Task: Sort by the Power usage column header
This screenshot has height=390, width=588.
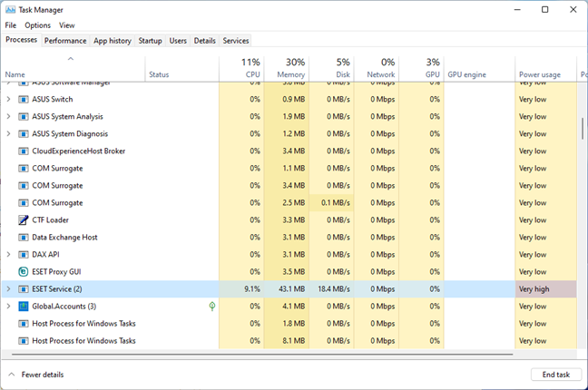Action: (545, 69)
